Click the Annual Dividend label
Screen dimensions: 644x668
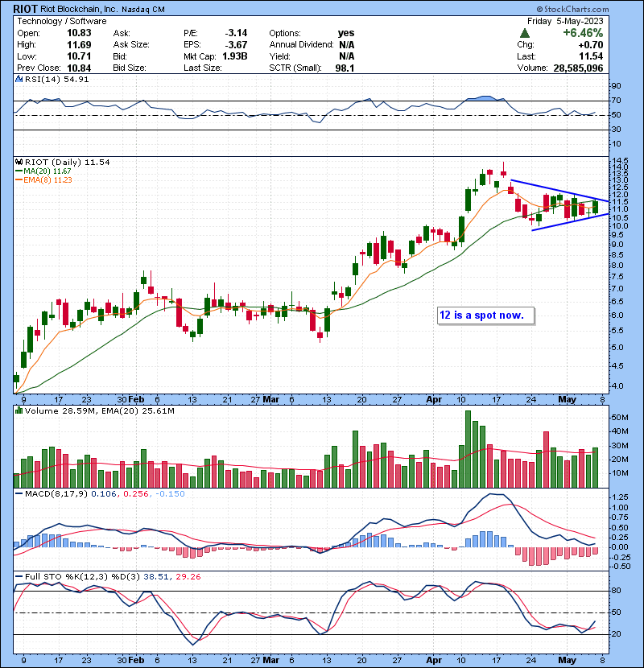pyautogui.click(x=301, y=44)
